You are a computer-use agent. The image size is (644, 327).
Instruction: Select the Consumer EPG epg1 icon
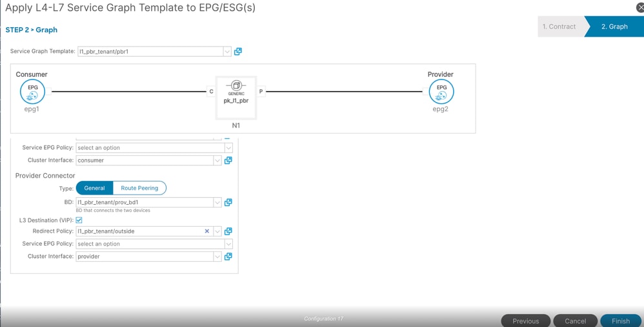click(x=32, y=92)
